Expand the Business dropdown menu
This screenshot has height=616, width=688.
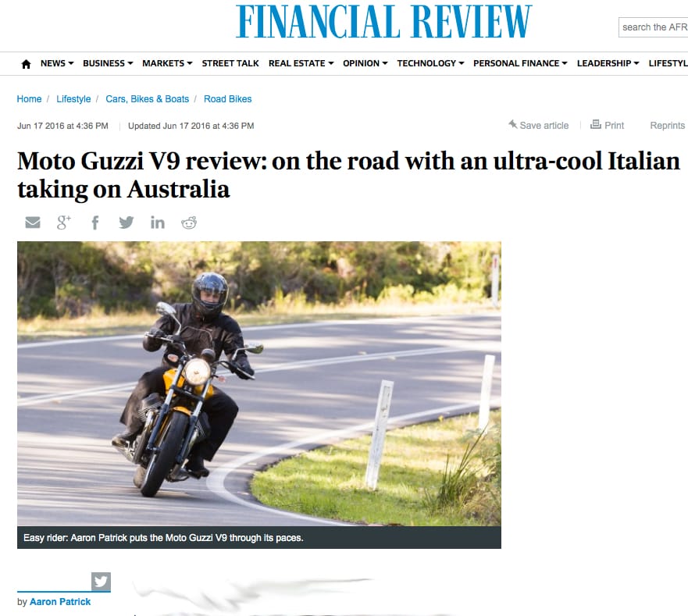(x=108, y=63)
